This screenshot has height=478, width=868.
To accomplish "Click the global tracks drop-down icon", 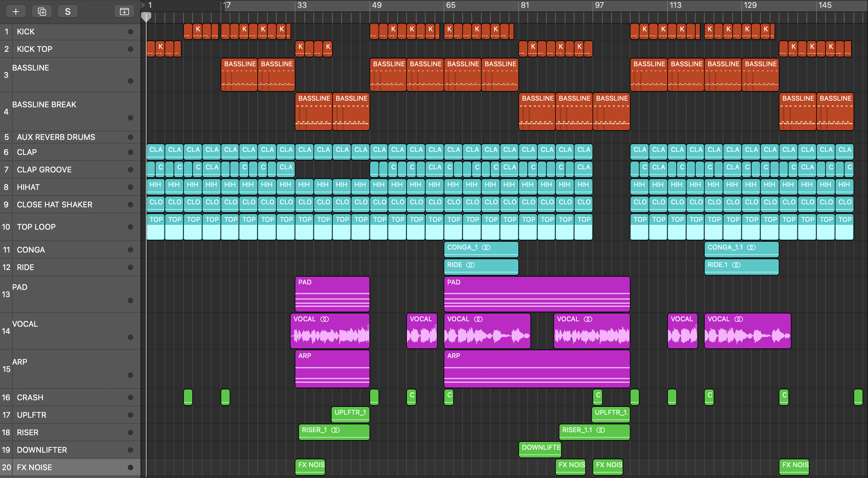I will pyautogui.click(x=124, y=12).
